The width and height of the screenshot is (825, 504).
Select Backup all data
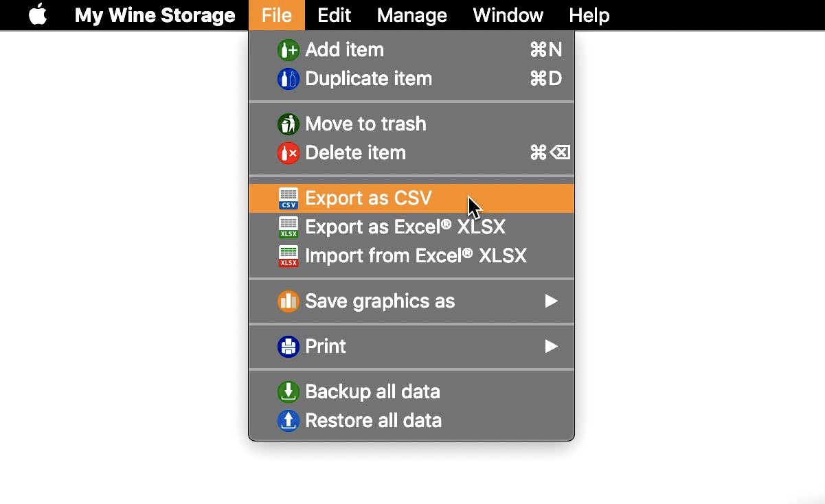pyautogui.click(x=411, y=392)
